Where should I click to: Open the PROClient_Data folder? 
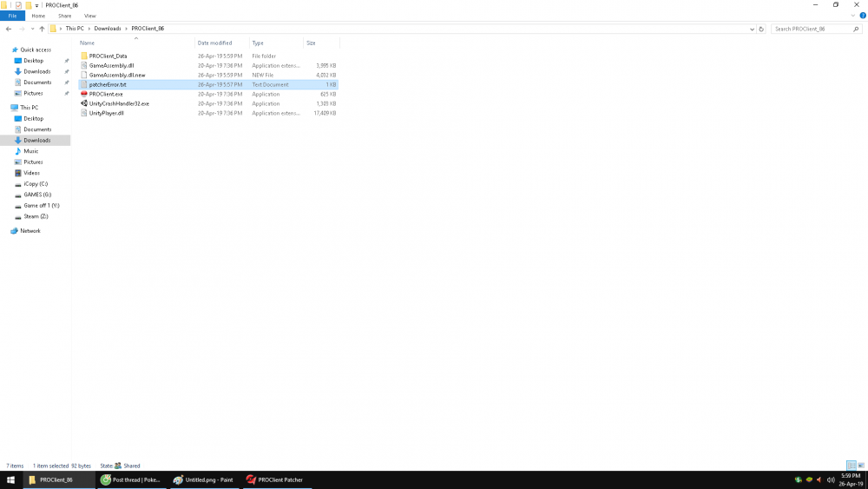108,56
